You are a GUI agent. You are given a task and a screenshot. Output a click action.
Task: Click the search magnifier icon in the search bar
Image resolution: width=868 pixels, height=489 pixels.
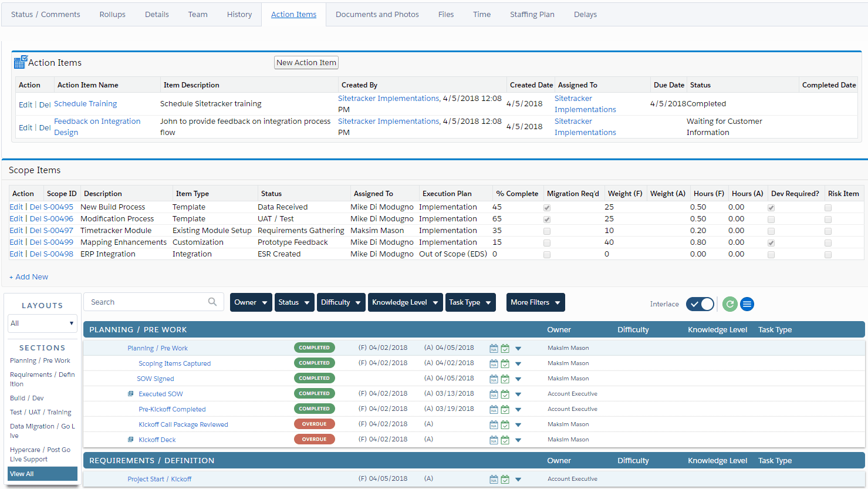[212, 302]
